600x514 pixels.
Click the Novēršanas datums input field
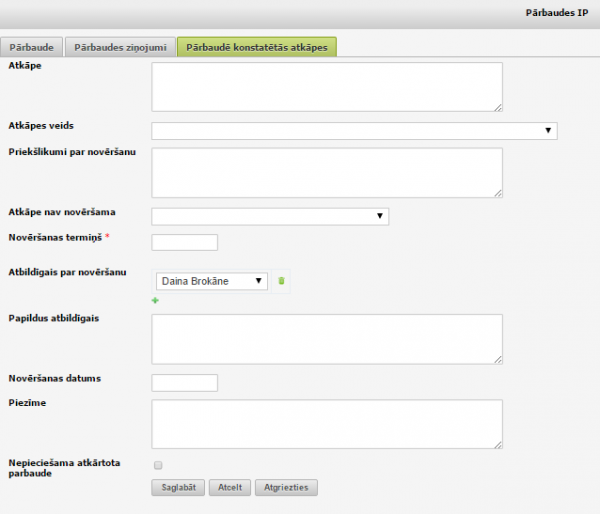pos(184,383)
